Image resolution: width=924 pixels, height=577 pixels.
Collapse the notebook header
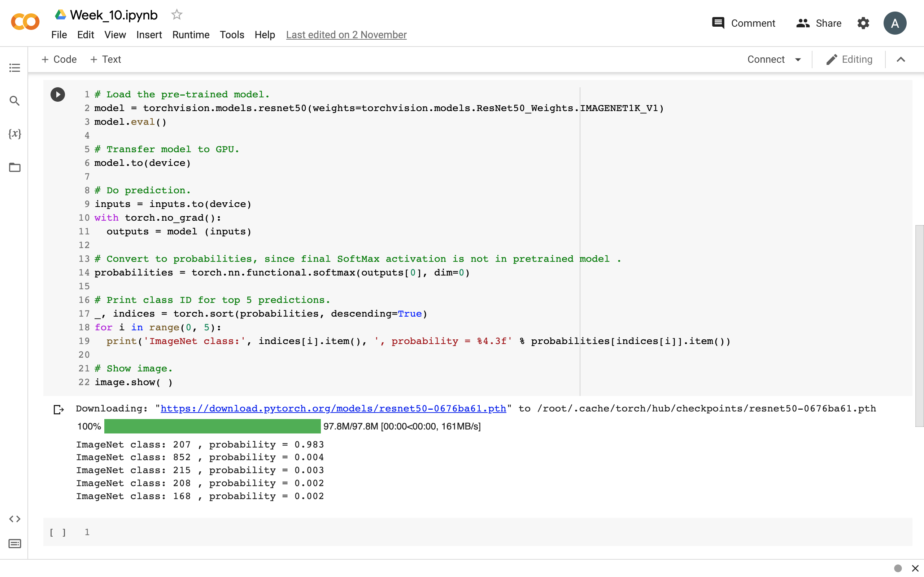901,59
